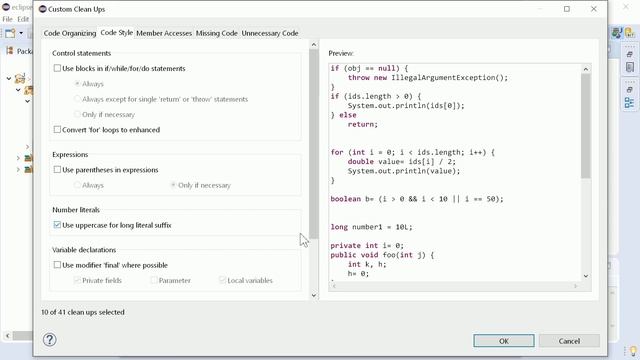Image resolution: width=640 pixels, height=360 pixels.
Task: Restore the upper minimized view stack
Action: click(x=629, y=54)
